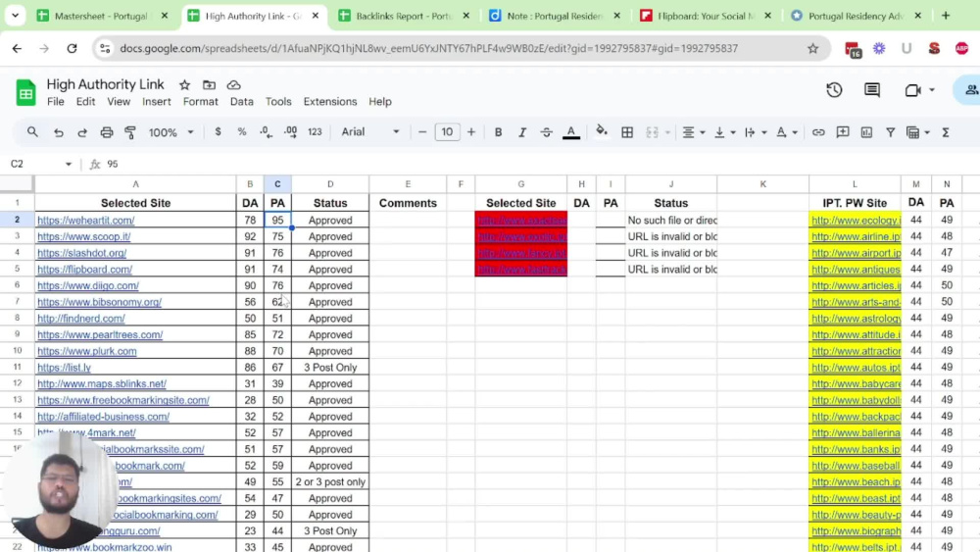Screen dimensions: 980x552
Task: Open a new browser tab
Action: (x=946, y=16)
